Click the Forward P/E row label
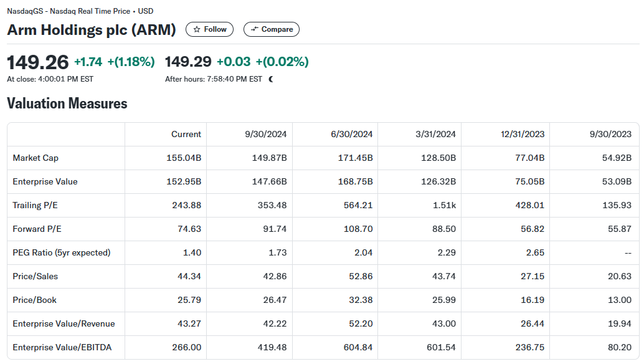The image size is (644, 364). (x=37, y=229)
